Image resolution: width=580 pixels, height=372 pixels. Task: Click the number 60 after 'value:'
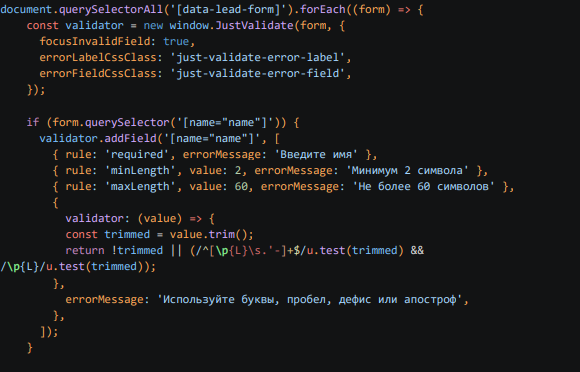point(241,186)
